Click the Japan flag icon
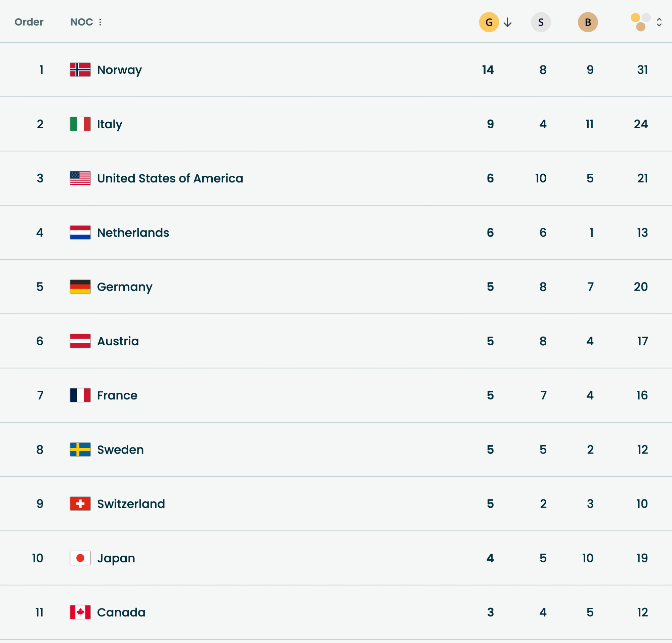 [80, 558]
